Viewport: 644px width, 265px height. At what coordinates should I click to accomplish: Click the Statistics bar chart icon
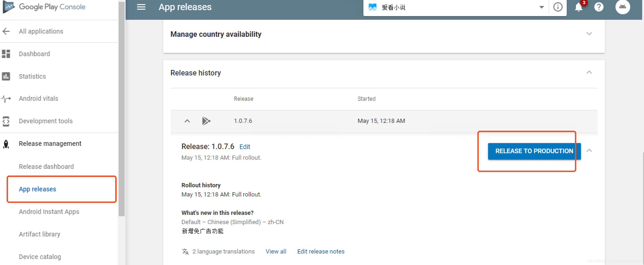(6, 76)
